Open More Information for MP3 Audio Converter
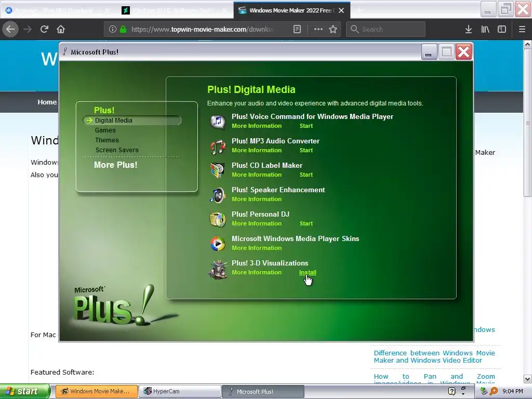 click(x=257, y=150)
